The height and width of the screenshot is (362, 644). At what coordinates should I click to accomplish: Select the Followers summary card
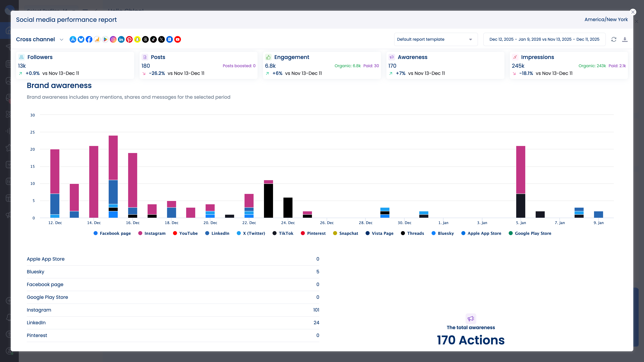75,65
